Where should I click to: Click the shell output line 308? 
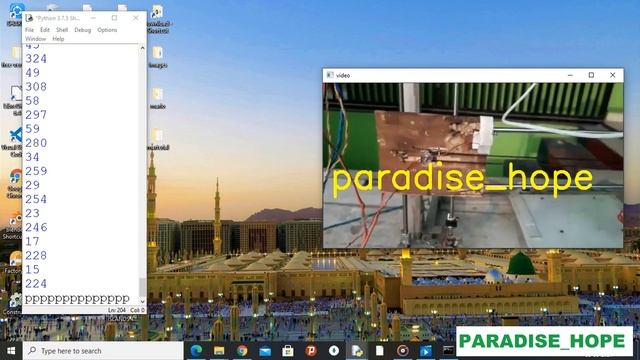tap(36, 87)
